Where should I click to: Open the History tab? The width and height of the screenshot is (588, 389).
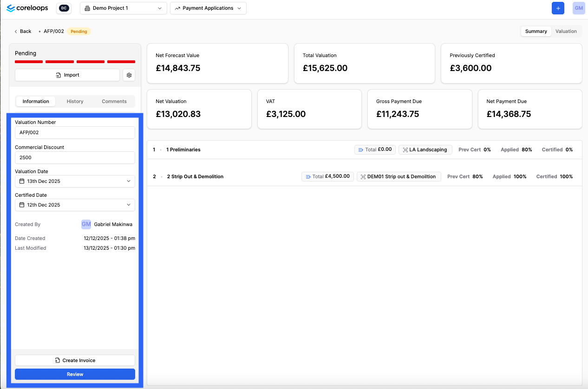pos(75,101)
